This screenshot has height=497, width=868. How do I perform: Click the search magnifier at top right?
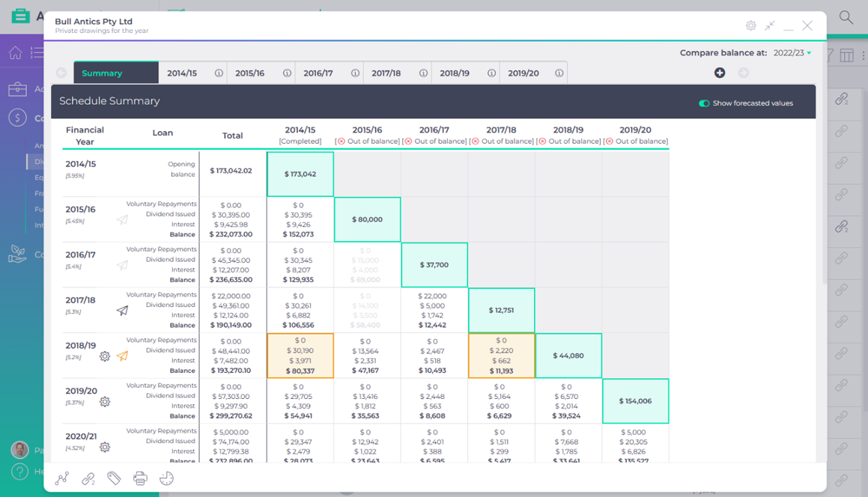[x=846, y=16]
